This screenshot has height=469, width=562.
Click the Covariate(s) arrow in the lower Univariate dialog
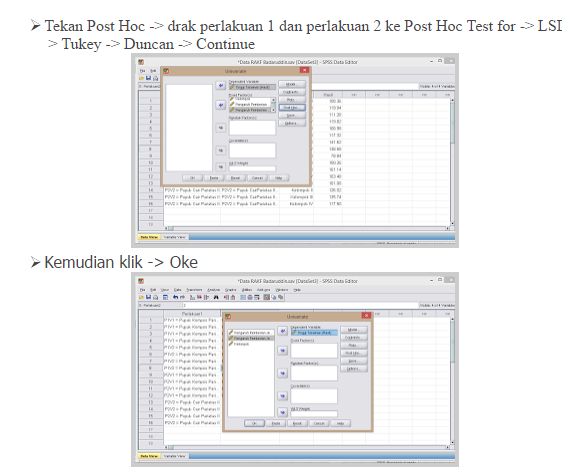tap(283, 396)
